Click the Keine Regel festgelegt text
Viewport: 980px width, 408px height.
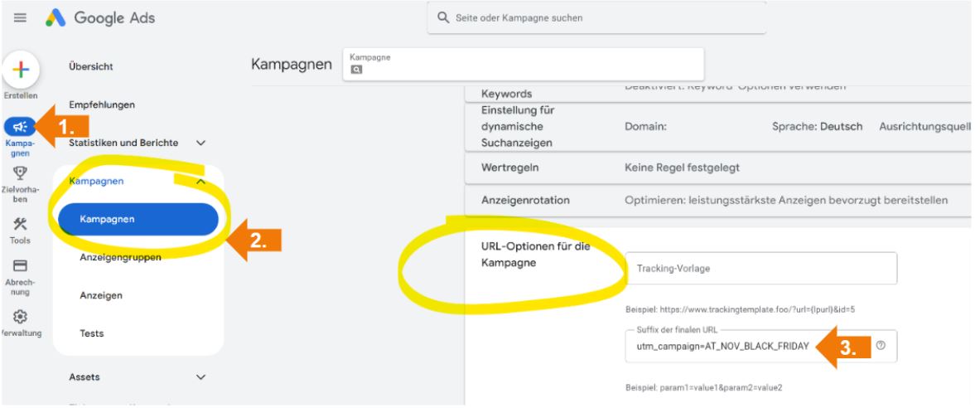tap(682, 168)
